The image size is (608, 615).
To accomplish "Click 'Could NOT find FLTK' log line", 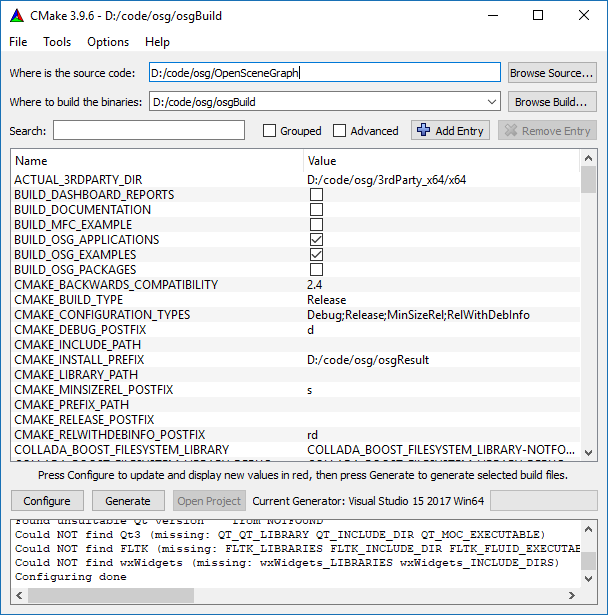I will [297, 548].
